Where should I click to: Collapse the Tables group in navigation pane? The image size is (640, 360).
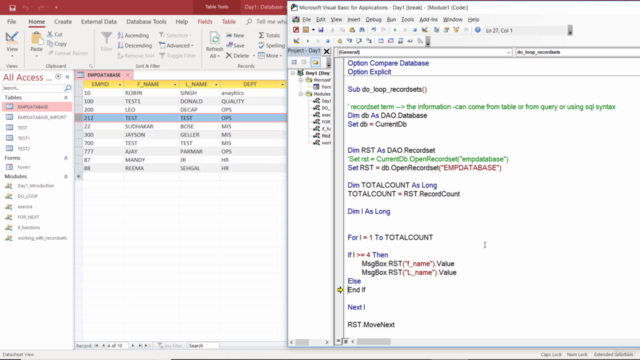[x=65, y=98]
